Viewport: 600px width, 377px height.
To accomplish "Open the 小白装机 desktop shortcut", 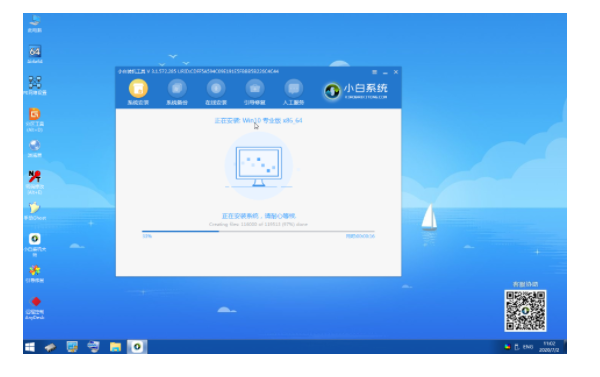I will click(x=35, y=244).
